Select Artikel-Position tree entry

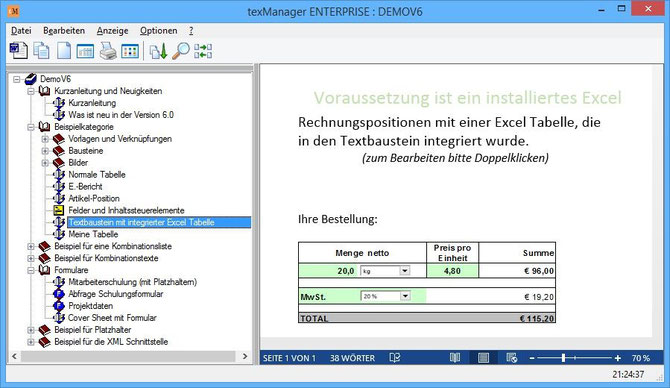94,199
